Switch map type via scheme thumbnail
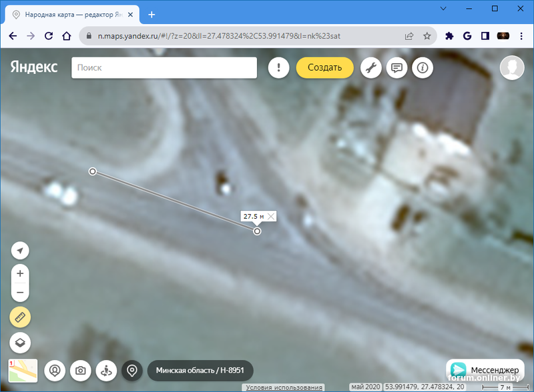This screenshot has height=392, width=534. click(x=23, y=371)
